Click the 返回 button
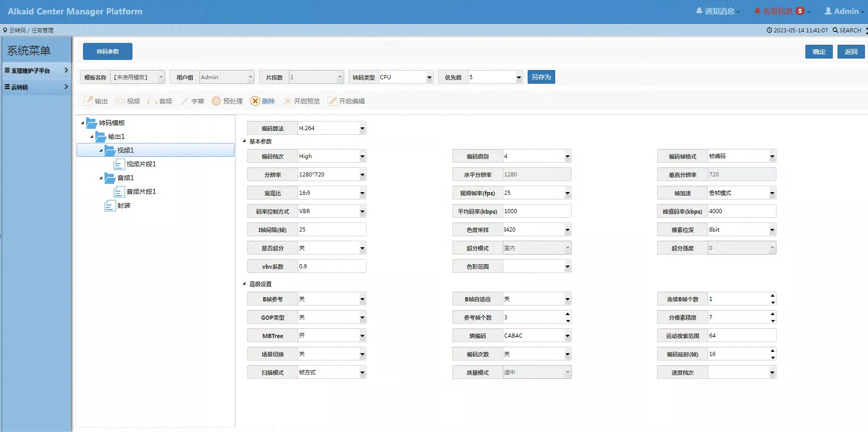The height and width of the screenshot is (432, 868). 851,52
